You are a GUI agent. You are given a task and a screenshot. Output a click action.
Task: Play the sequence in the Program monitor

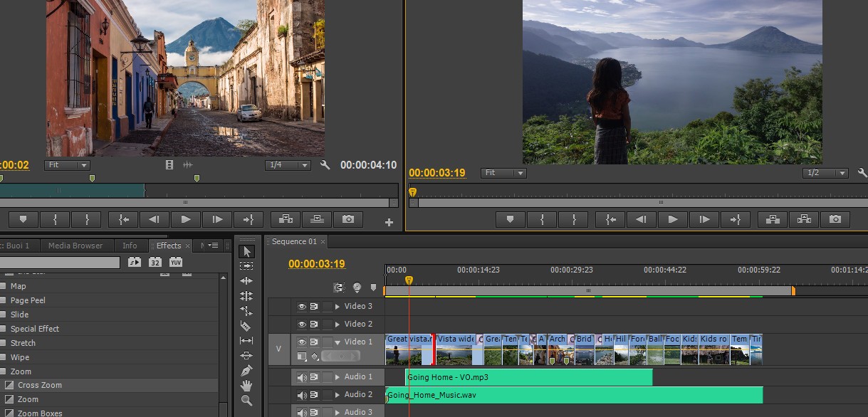point(673,219)
